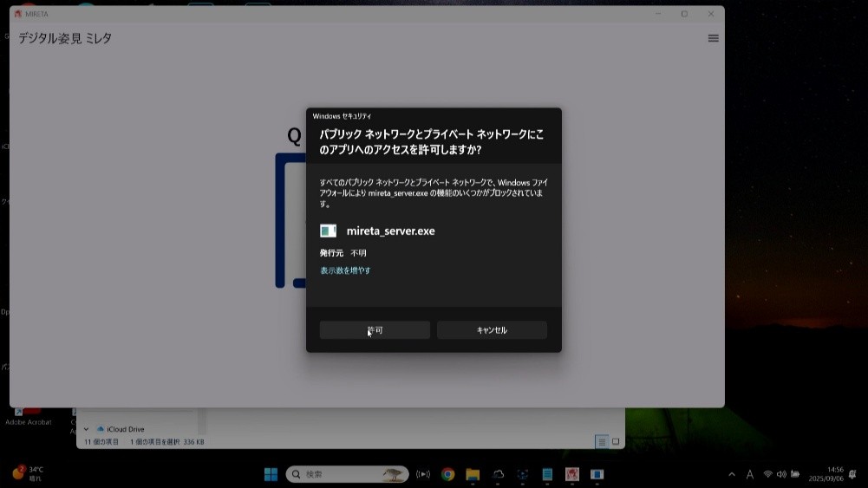Viewport: 868px width, 488px height.
Task: Open the notification bell icon
Action: (x=852, y=474)
